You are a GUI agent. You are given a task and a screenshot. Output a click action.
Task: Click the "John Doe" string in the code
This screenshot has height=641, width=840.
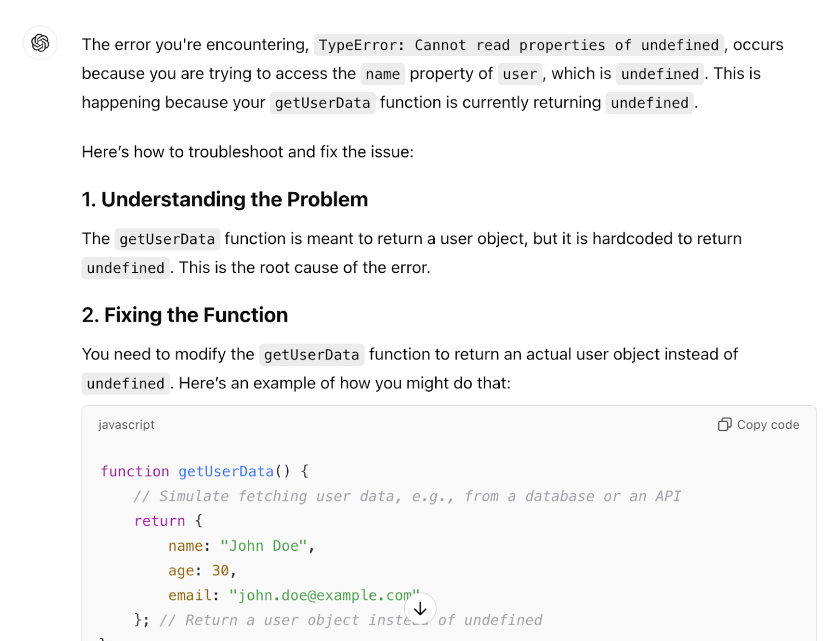[x=264, y=546]
